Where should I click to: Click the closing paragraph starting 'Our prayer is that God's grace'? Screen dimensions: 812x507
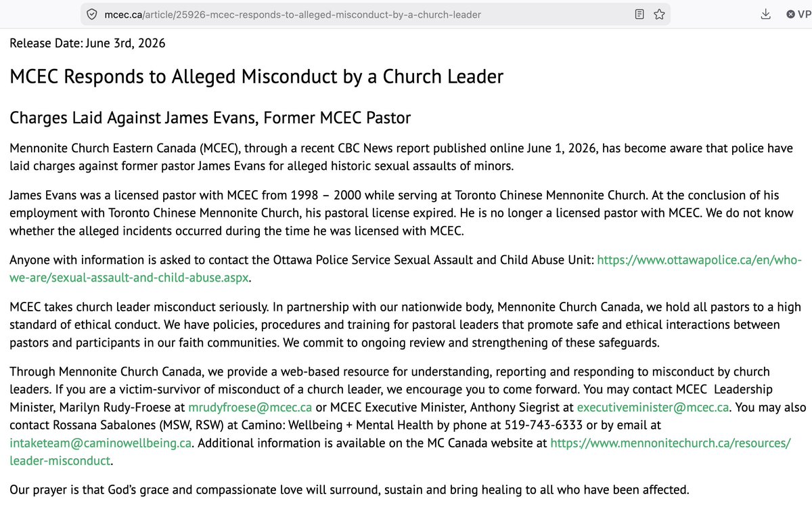tap(349, 489)
